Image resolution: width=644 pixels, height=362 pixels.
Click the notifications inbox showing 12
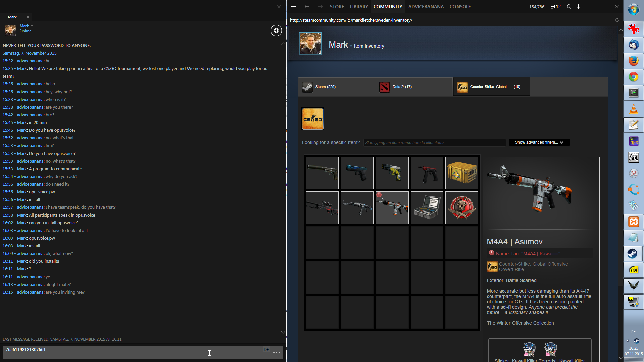click(x=555, y=7)
